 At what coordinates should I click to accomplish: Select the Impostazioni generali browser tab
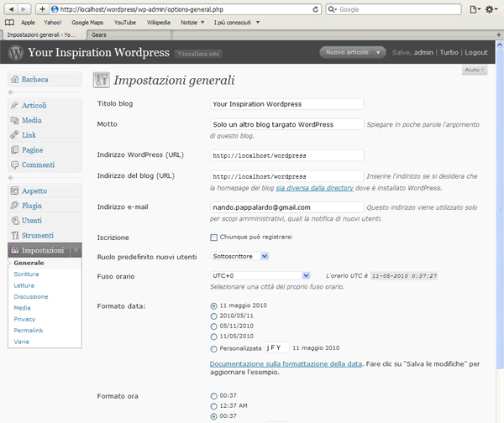click(43, 34)
